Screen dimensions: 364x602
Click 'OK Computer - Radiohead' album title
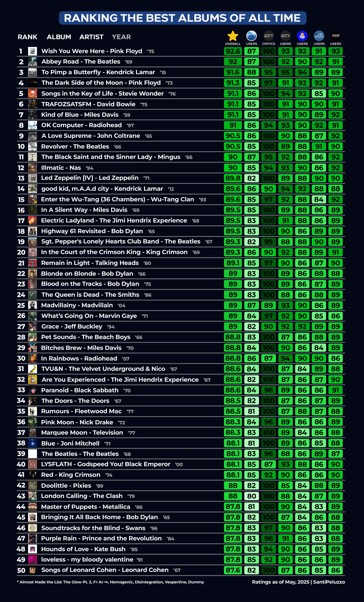[x=81, y=125]
